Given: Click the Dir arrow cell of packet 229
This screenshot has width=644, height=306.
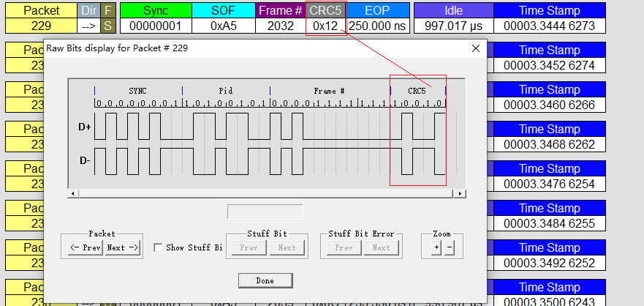Looking at the screenshot, I should tap(88, 26).
